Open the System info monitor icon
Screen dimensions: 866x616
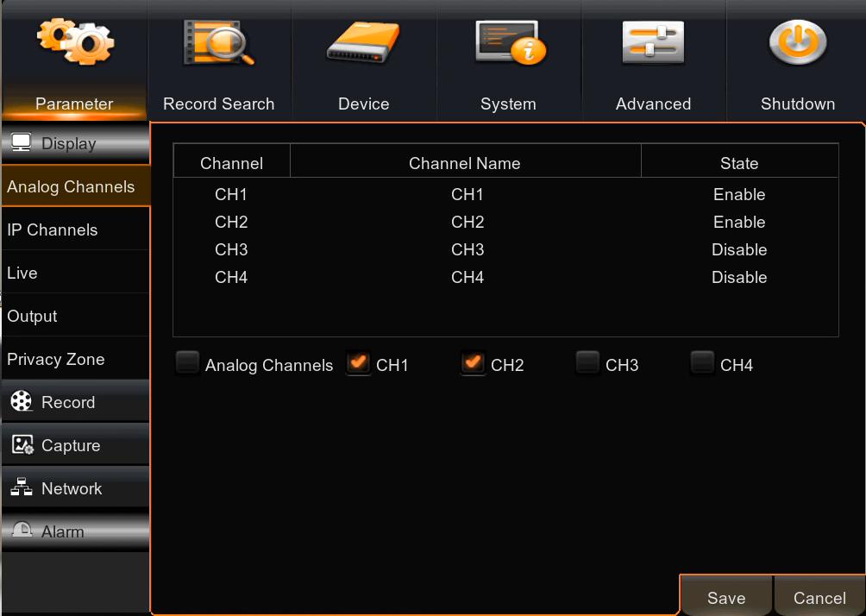point(511,42)
